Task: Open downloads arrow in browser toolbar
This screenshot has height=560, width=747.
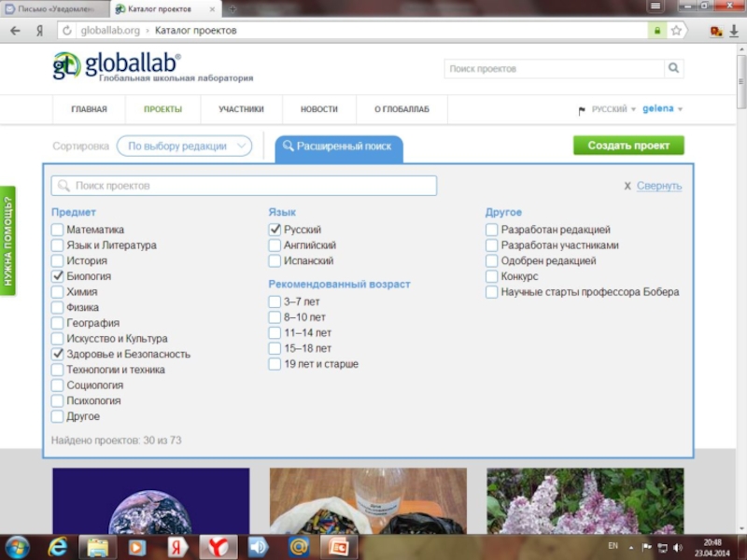Action: click(x=734, y=31)
